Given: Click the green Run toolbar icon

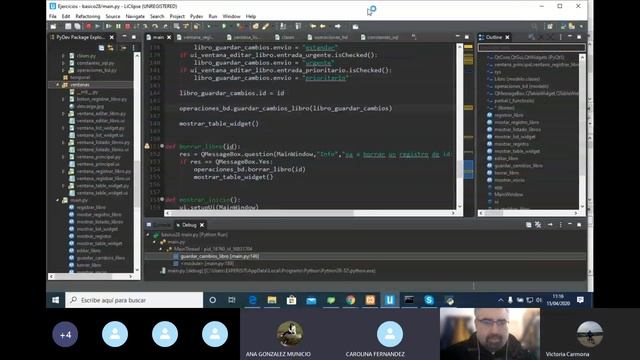Looking at the screenshot, I should click(x=224, y=27).
